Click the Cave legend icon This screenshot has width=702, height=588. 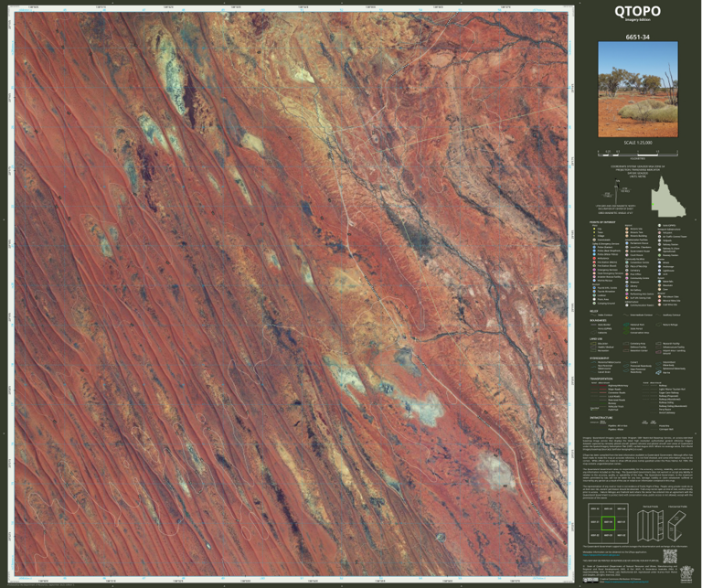[659, 289]
